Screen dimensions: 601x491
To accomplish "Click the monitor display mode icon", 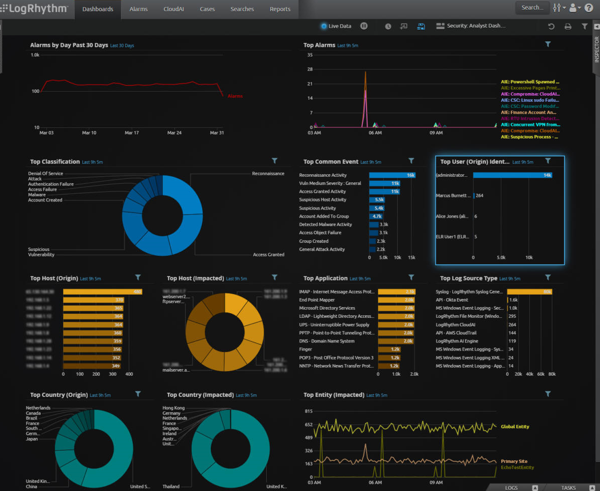I will tap(404, 26).
